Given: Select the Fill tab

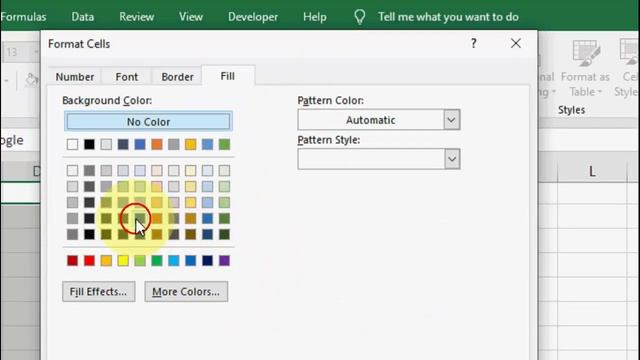Looking at the screenshot, I should pyautogui.click(x=227, y=76).
